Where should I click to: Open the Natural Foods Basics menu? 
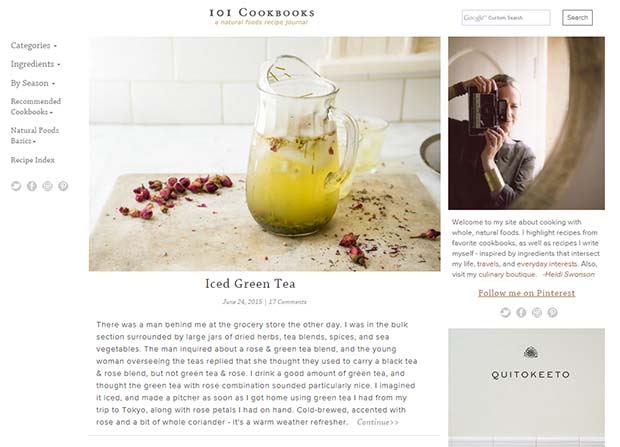tap(35, 135)
